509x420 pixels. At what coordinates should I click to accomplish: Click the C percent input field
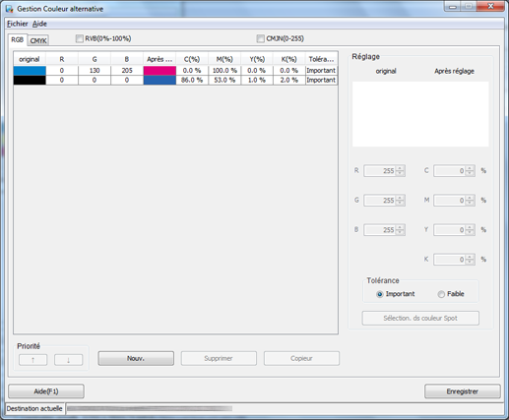click(450, 171)
